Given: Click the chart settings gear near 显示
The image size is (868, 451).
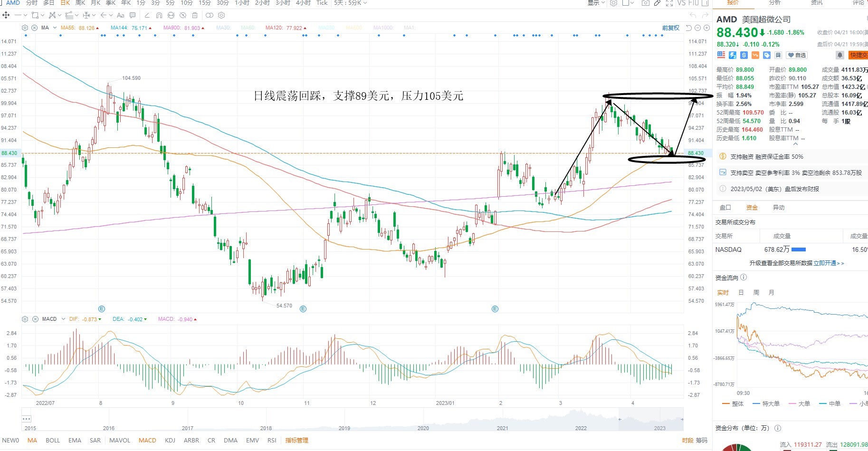Looking at the screenshot, I should coord(613,3).
